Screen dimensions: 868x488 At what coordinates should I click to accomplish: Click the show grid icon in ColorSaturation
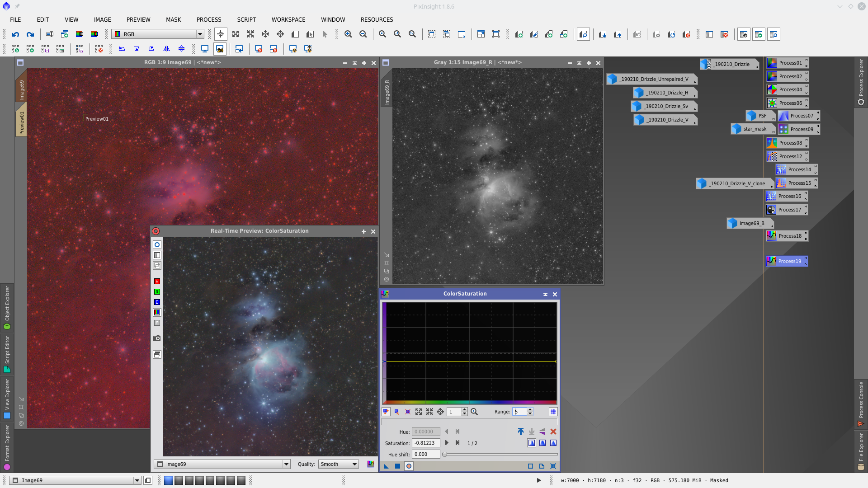[553, 412]
